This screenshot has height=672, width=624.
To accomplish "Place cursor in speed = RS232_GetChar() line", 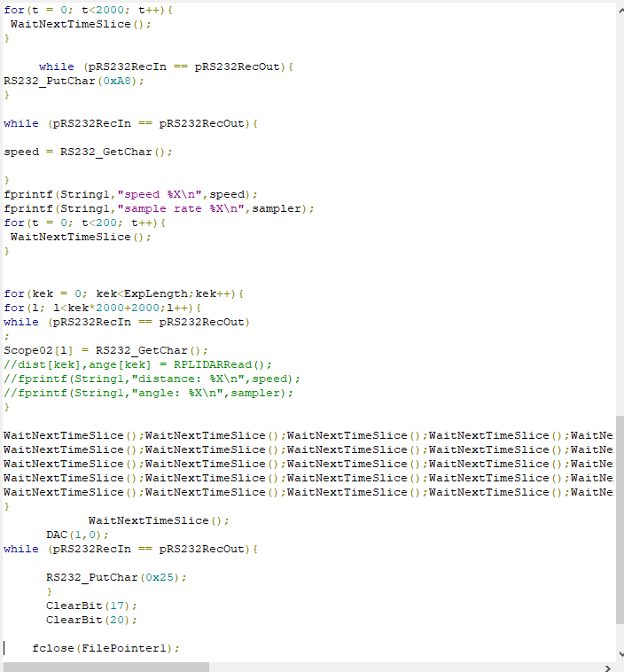I will coord(89,152).
